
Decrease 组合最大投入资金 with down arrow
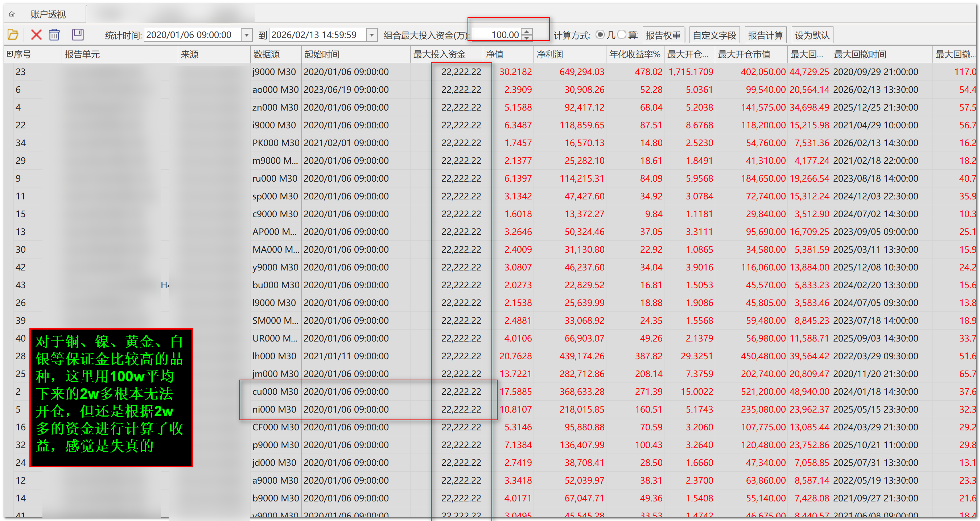click(x=527, y=38)
